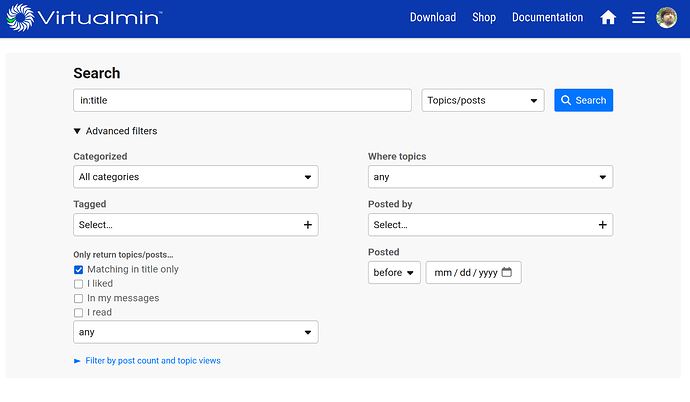Viewport: 690px width, 402px height.
Task: Open the All categories dropdown
Action: 196,177
